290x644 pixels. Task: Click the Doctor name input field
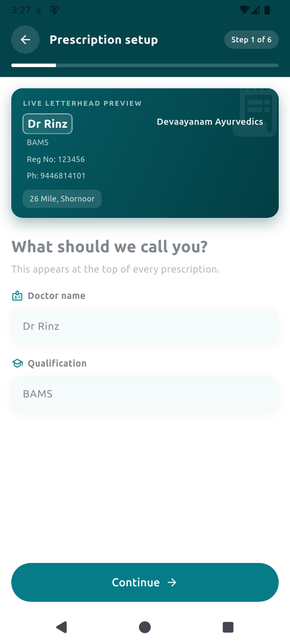145,326
